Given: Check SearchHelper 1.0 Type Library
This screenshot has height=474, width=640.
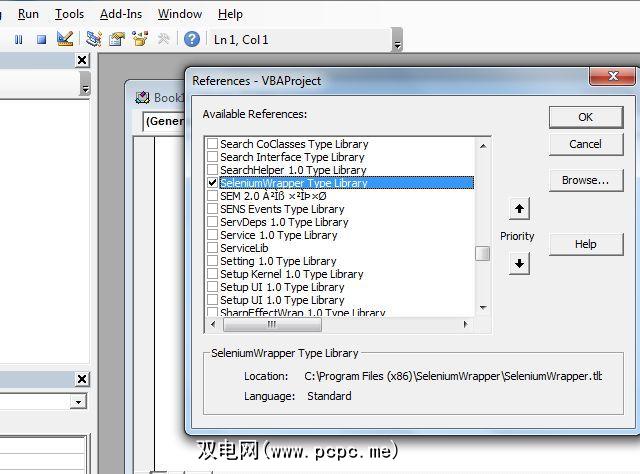Looking at the screenshot, I should tap(212, 170).
